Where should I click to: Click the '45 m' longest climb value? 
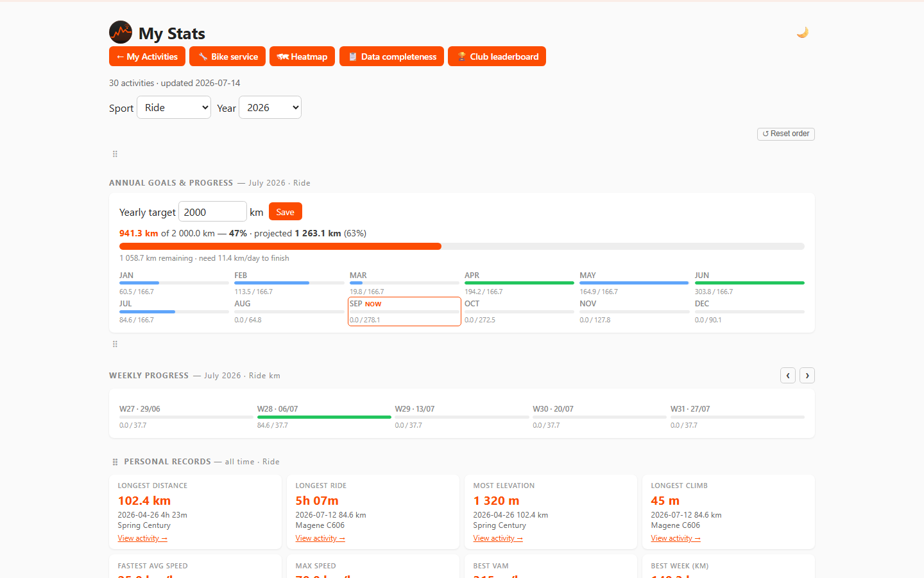(665, 501)
